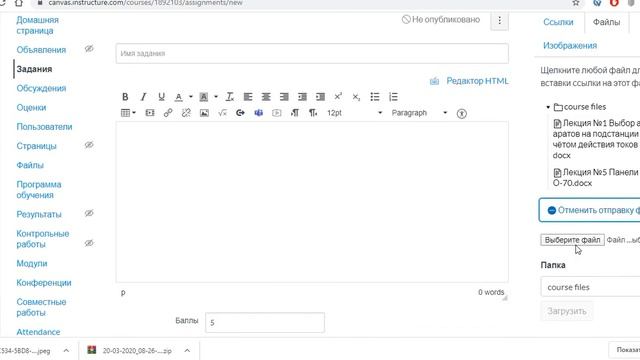This screenshot has width=640, height=360.
Task: Run the accessibility checker icon
Action: point(461,113)
